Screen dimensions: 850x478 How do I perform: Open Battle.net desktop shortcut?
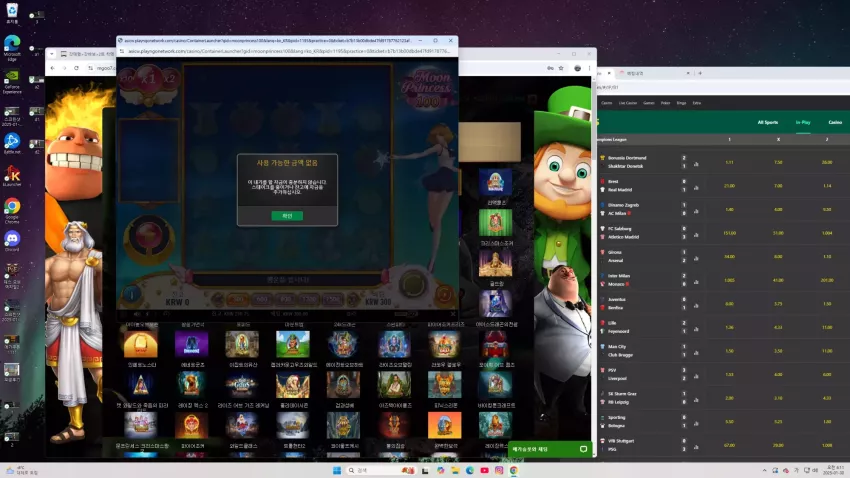(x=12, y=144)
